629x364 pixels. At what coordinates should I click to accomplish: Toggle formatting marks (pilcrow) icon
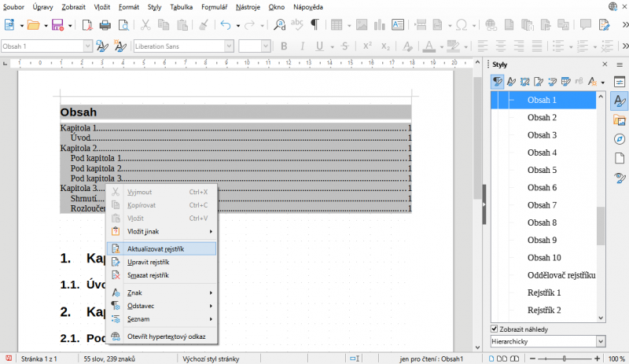(x=315, y=25)
